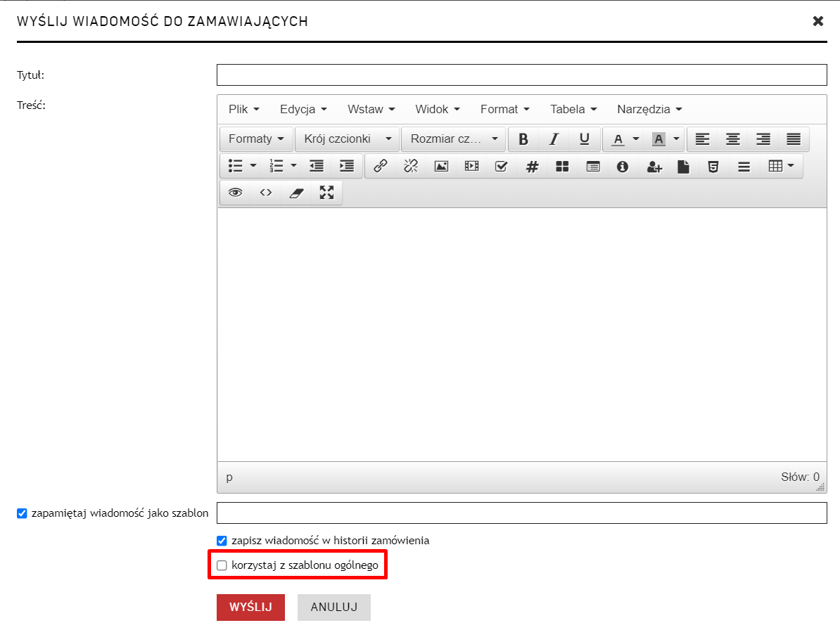
Task: Center-align the message text
Action: pyautogui.click(x=732, y=139)
